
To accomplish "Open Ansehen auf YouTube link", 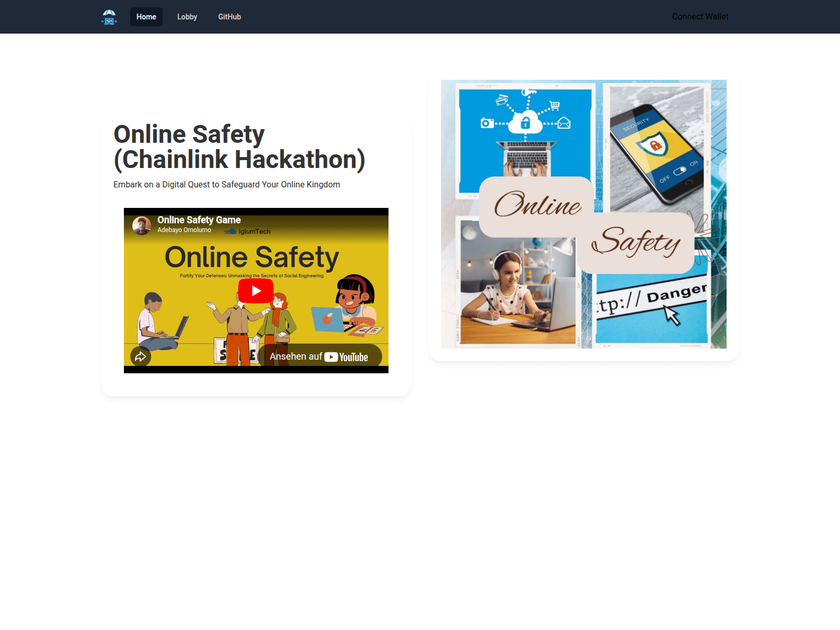I will point(320,356).
